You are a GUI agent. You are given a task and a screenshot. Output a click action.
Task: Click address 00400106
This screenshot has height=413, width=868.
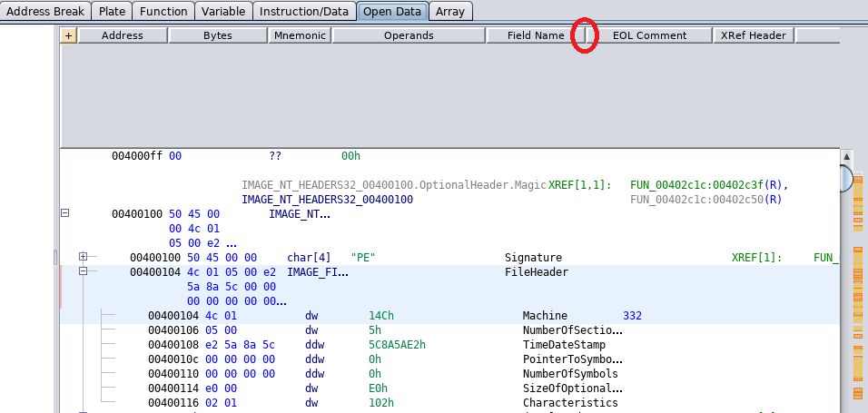pos(173,330)
